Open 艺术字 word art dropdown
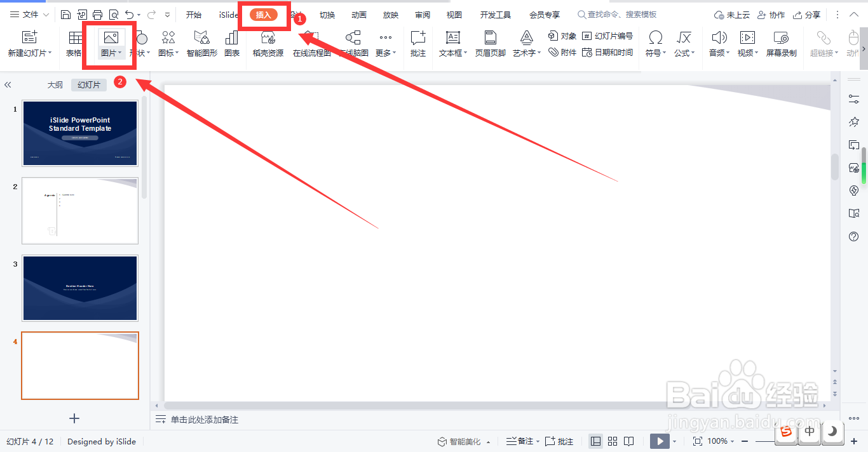Viewport: 868px width, 452px height. pyautogui.click(x=527, y=53)
